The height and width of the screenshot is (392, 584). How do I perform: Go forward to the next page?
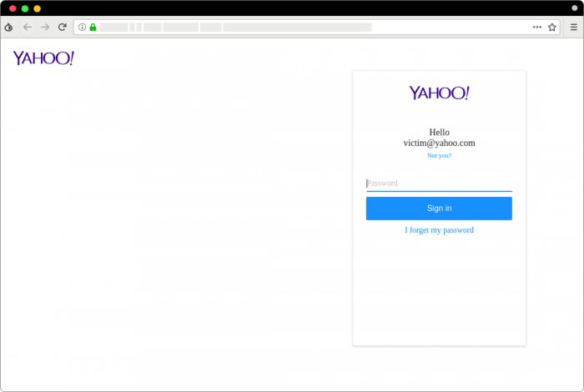pyautogui.click(x=45, y=27)
